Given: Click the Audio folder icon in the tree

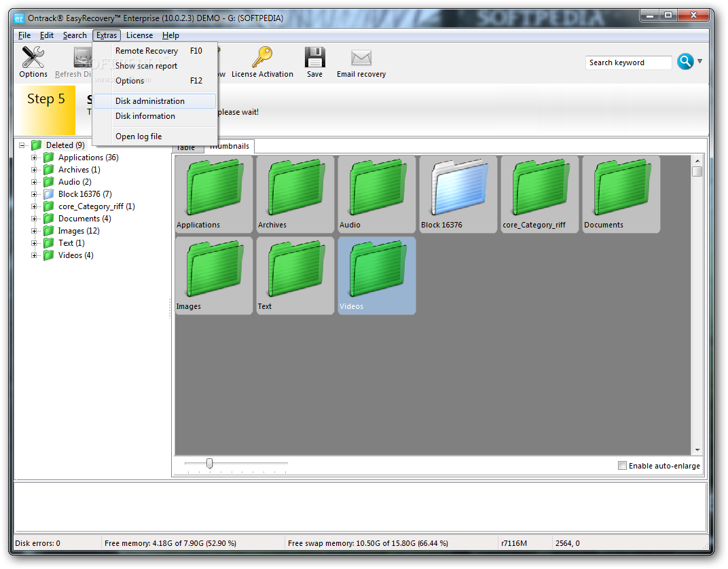Looking at the screenshot, I should (49, 181).
